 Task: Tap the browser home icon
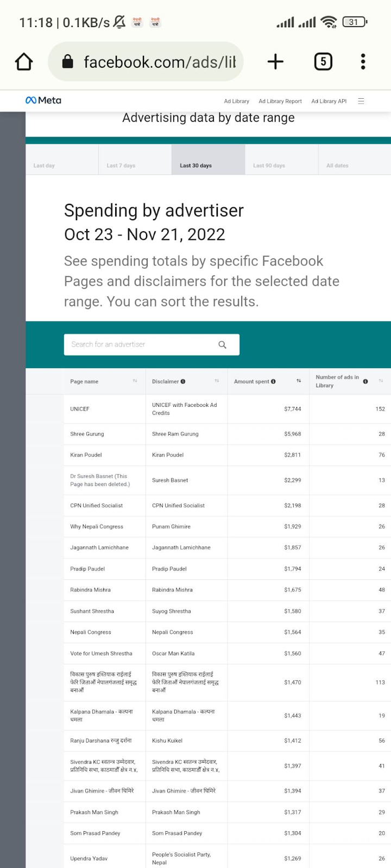click(x=24, y=62)
